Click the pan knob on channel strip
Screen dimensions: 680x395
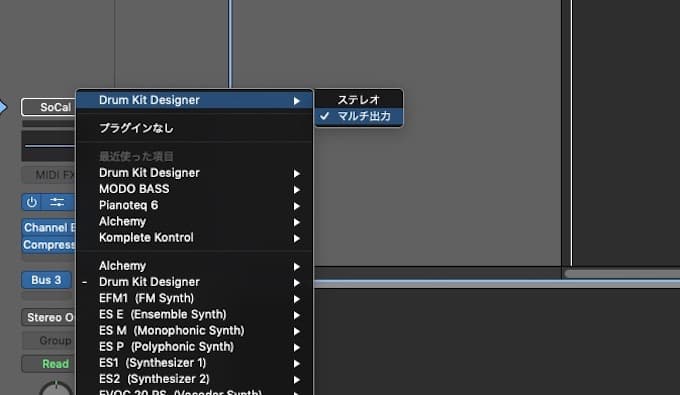(x=56, y=389)
